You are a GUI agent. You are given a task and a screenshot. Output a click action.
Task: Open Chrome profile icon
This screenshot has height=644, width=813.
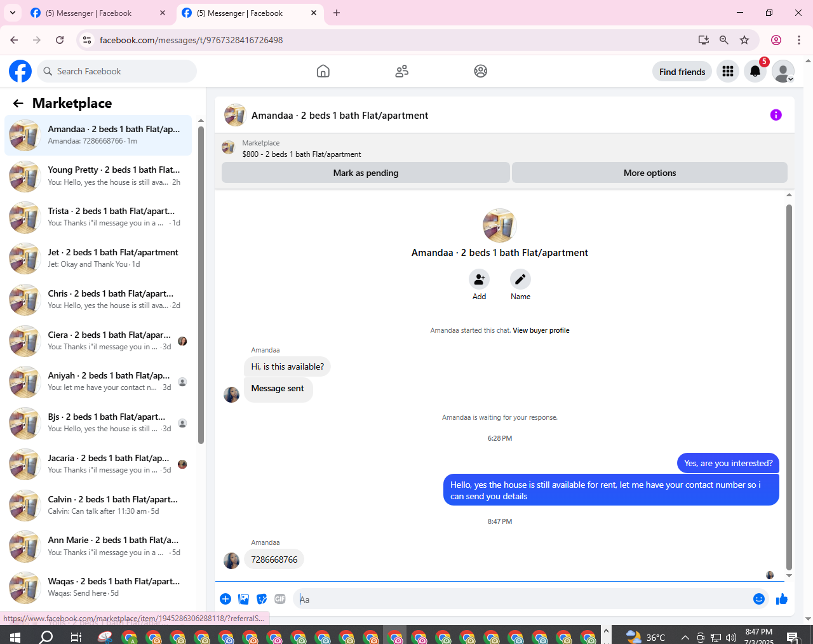(776, 40)
